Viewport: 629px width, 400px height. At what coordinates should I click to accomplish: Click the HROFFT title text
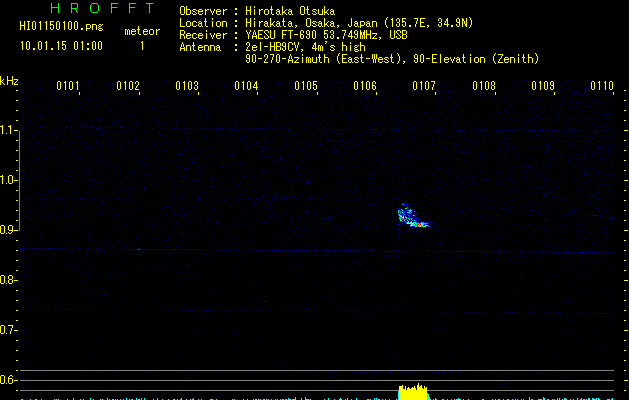(x=102, y=8)
